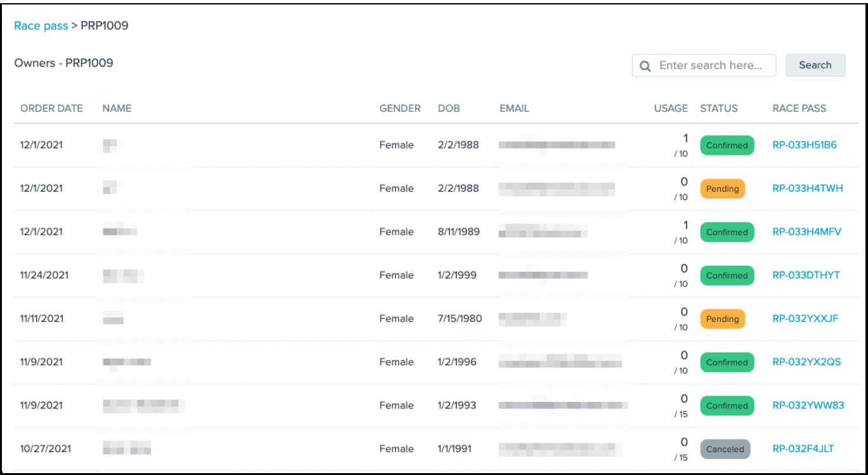868x475 pixels.
Task: Open race pass RP-032YX2QS
Action: coord(806,362)
